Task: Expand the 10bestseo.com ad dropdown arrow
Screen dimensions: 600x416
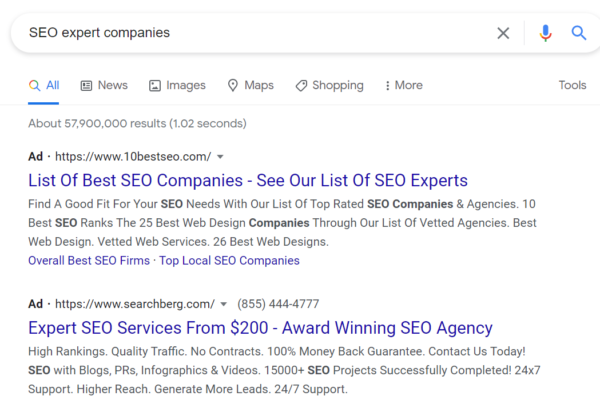Action: [x=220, y=157]
